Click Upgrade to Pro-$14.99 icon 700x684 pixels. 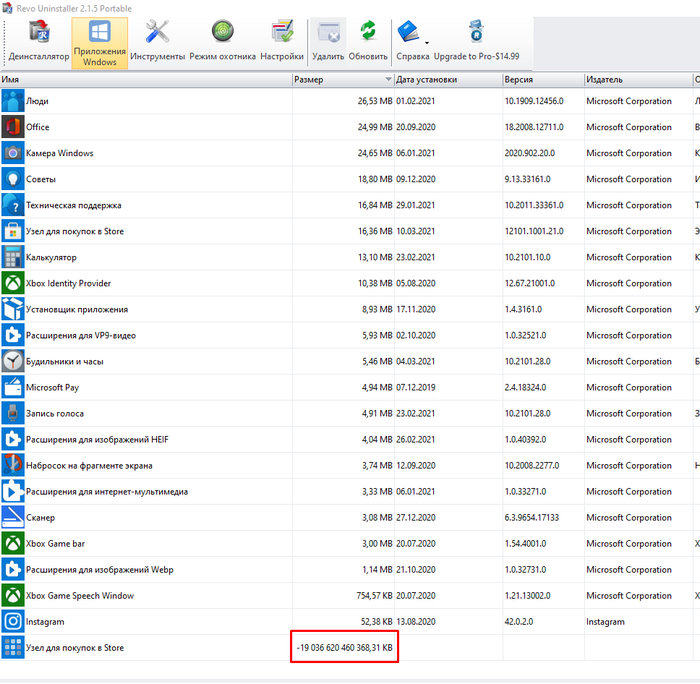tap(476, 31)
